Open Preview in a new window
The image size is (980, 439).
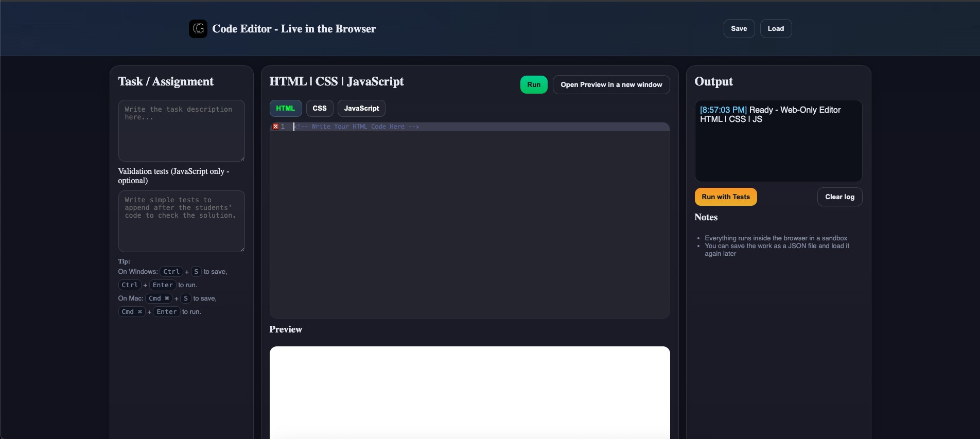(x=611, y=85)
